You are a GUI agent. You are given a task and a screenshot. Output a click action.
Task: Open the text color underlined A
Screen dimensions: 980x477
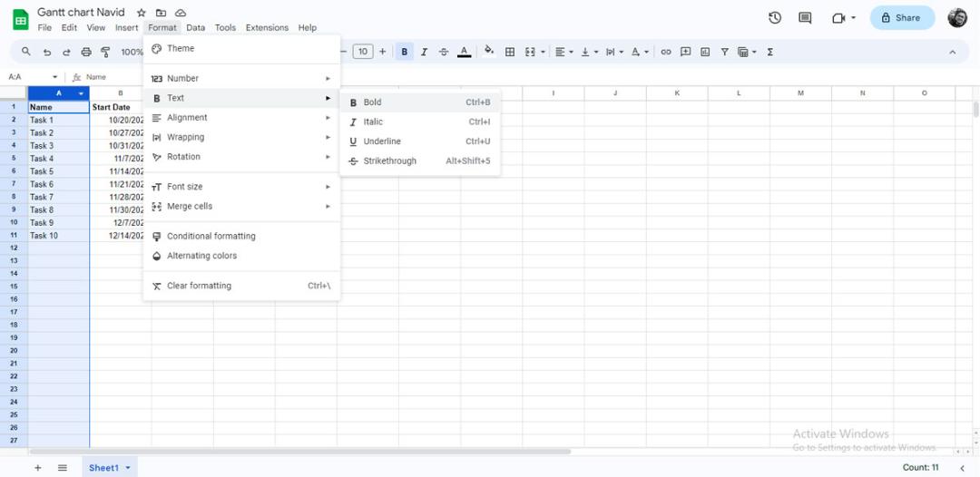click(x=464, y=52)
